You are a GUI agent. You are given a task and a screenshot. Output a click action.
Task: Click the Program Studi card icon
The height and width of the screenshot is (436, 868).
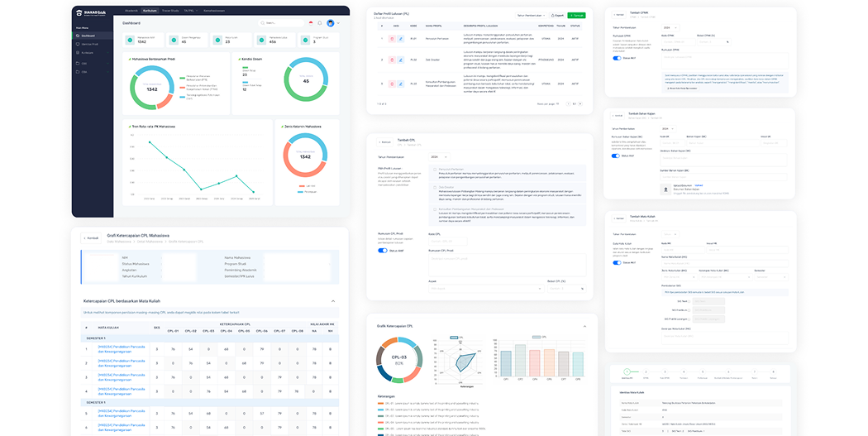point(305,40)
